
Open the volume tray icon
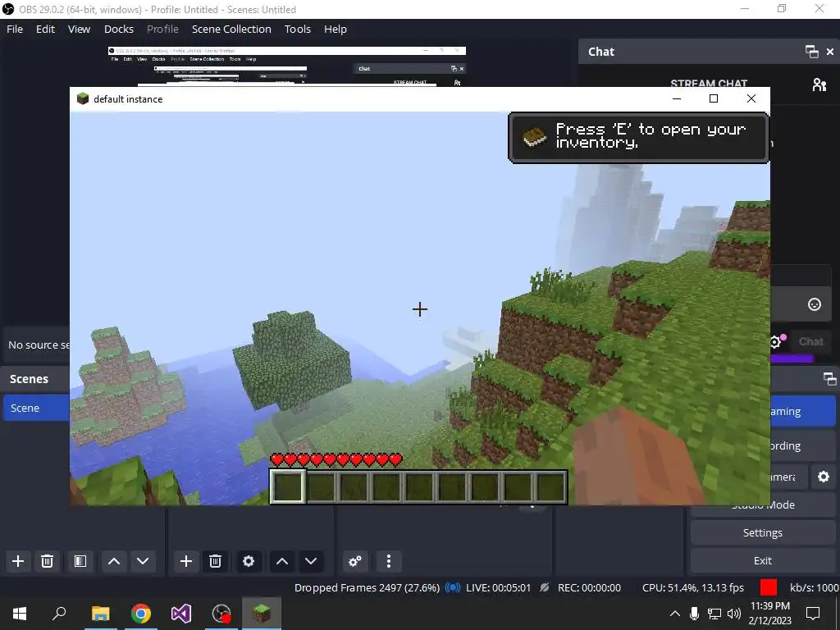pos(734,614)
